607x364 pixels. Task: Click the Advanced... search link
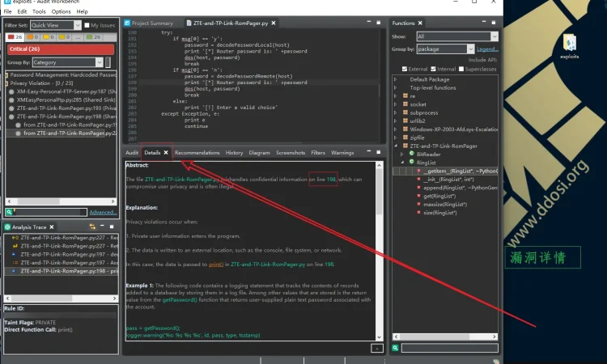[x=103, y=212]
